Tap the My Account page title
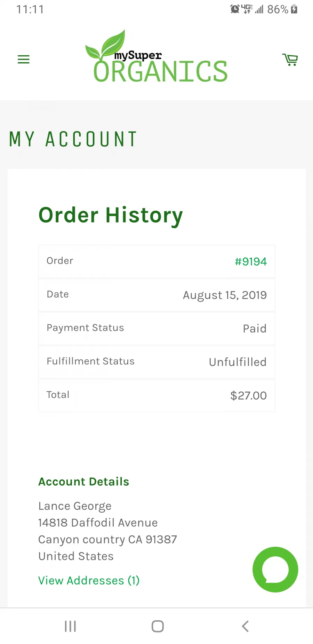 73,139
